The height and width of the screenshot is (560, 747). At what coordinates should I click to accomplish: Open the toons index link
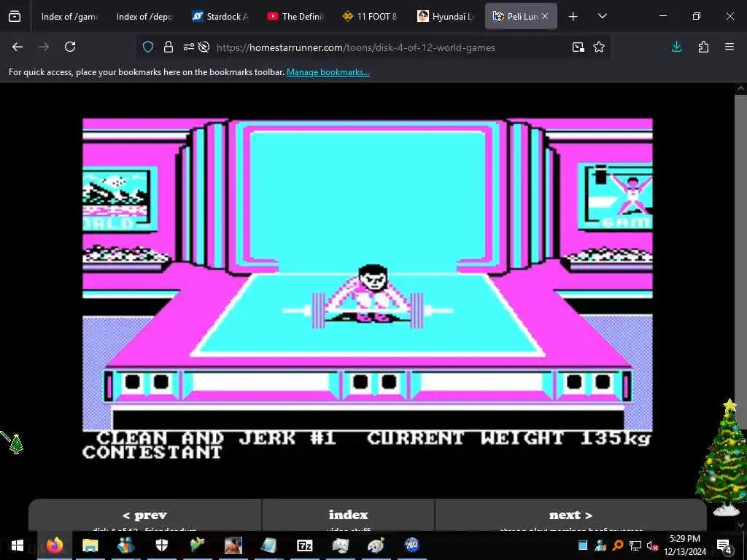[348, 515]
